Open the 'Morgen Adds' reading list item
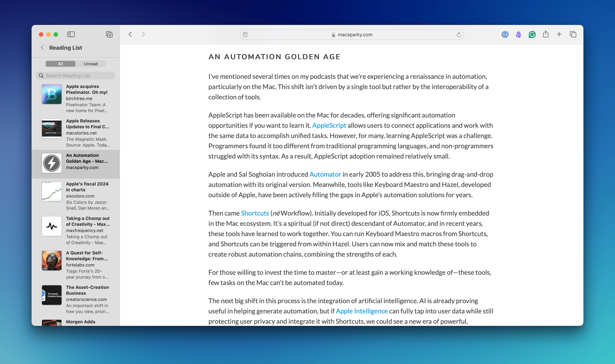The width and height of the screenshot is (615, 364). tap(76, 321)
